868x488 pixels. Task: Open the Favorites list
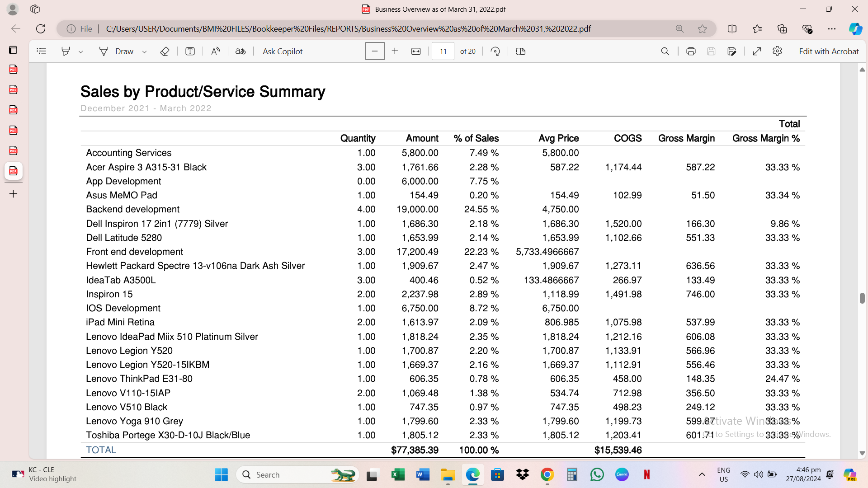[757, 28]
